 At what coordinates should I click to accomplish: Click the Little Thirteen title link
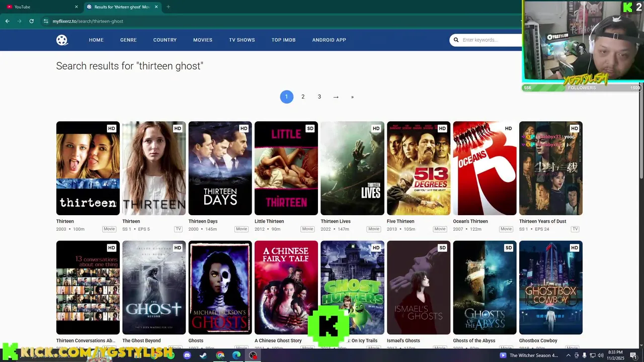[269, 221]
